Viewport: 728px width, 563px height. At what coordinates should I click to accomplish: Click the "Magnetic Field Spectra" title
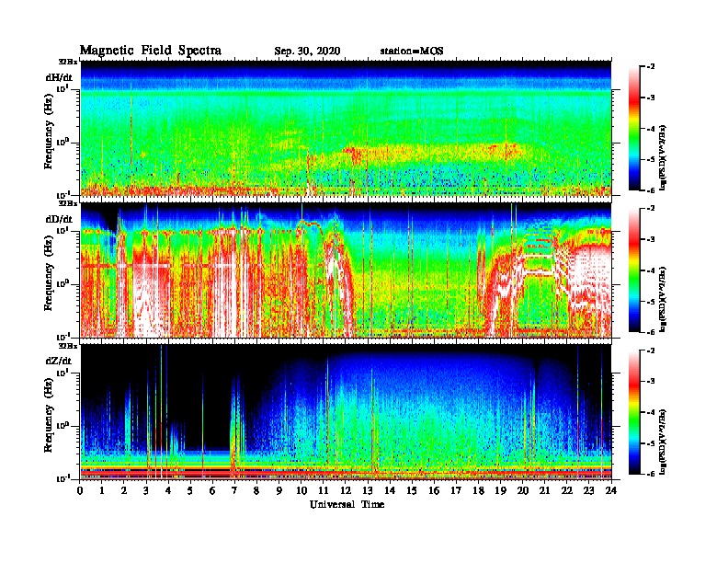151,51
